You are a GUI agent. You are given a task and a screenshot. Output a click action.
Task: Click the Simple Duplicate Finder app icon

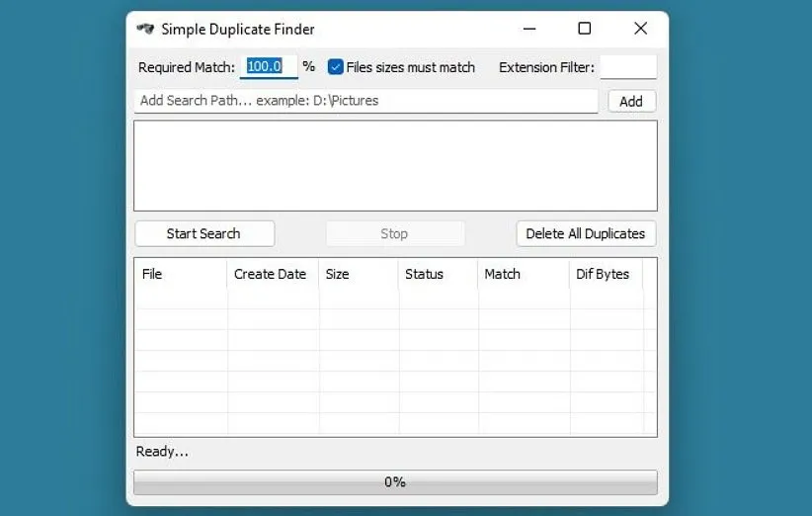145,29
